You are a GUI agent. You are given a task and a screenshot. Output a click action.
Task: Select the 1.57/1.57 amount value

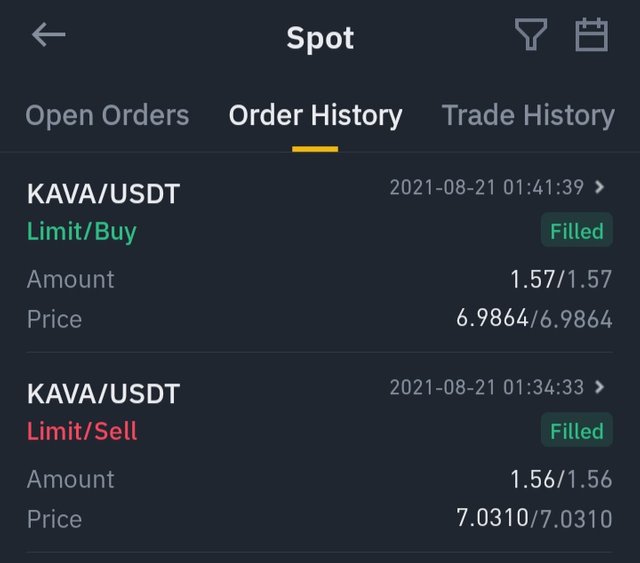point(561,279)
